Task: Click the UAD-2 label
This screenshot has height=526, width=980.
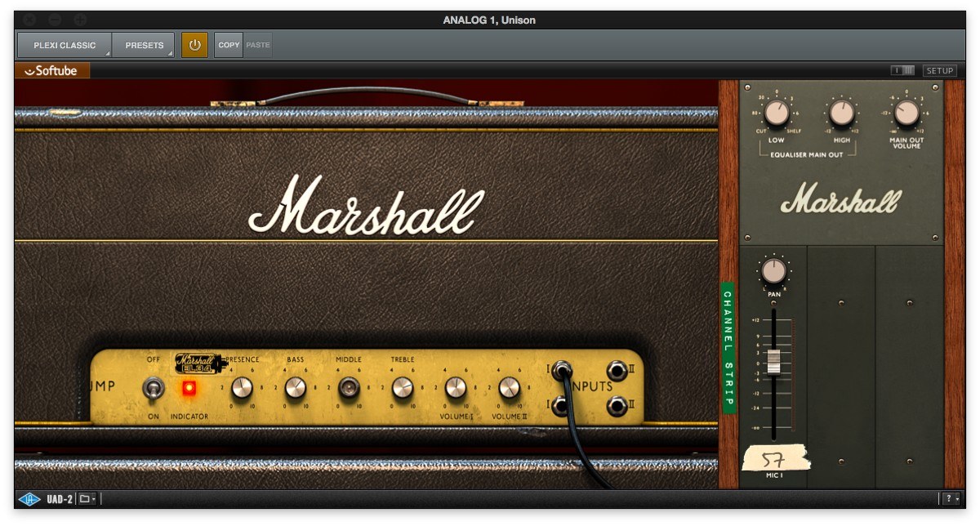Action: click(x=60, y=498)
